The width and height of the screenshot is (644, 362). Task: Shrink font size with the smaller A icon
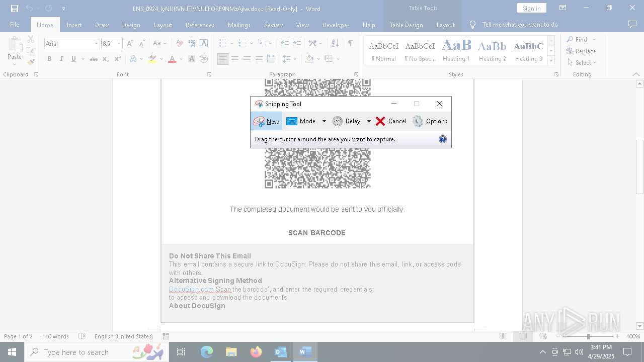coord(142,44)
